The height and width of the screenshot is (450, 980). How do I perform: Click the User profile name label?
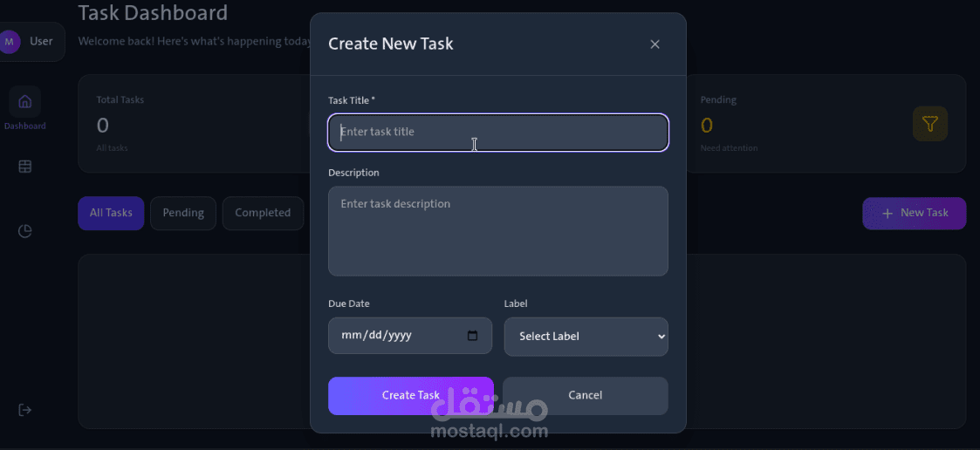[x=41, y=41]
